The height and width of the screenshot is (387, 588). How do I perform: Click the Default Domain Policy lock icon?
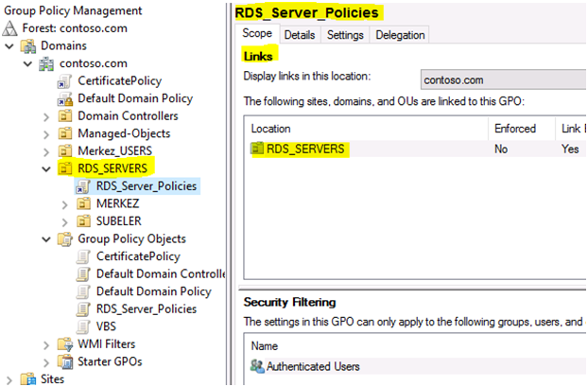(x=65, y=98)
